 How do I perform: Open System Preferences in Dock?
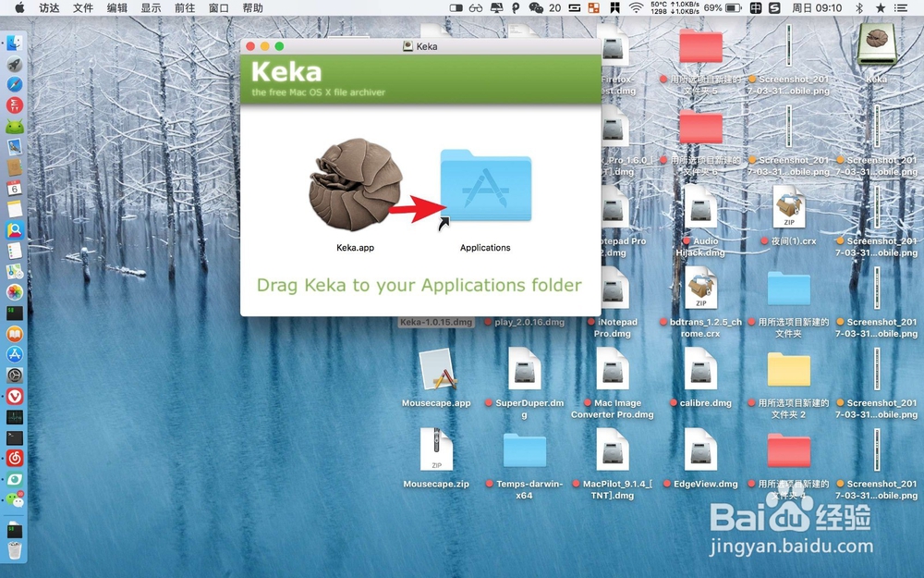tap(15, 375)
